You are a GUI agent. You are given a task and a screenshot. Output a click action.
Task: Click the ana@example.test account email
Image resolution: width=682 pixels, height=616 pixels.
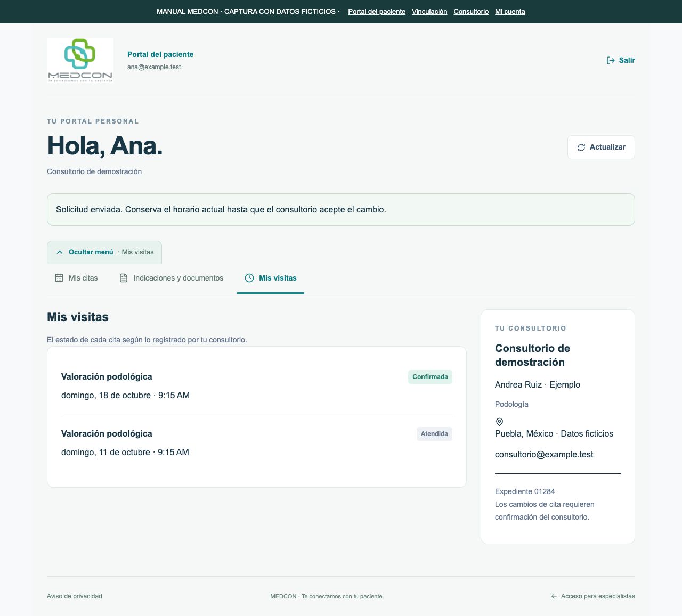click(154, 67)
